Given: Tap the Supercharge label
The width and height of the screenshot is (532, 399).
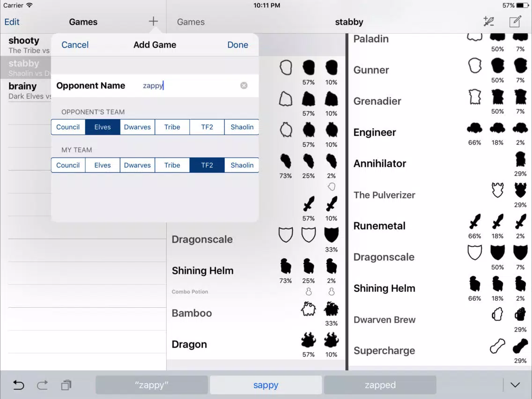Looking at the screenshot, I should point(384,350).
